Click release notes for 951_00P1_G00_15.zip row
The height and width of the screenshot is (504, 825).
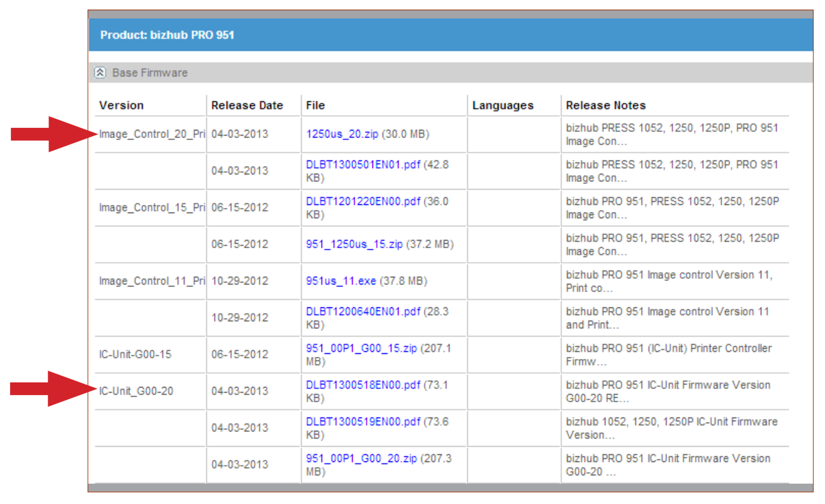pos(669,354)
